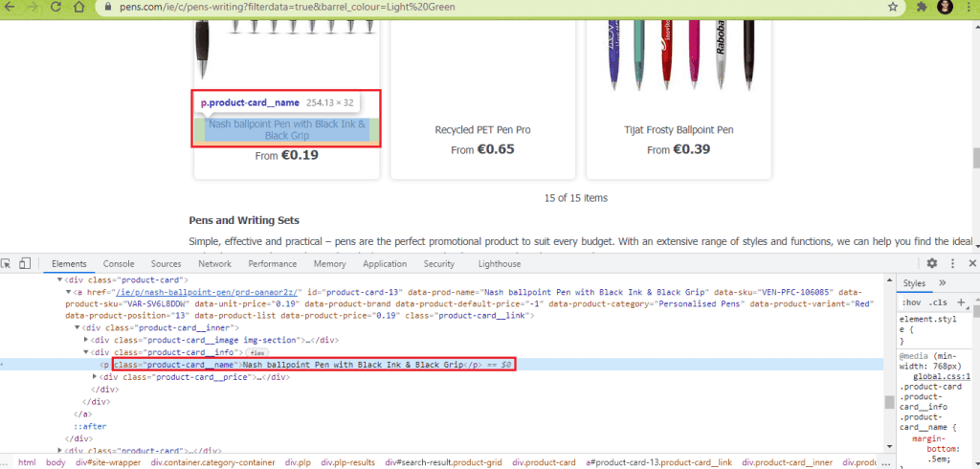The height and width of the screenshot is (469, 980).
Task: Open the Memory tab
Action: click(x=330, y=264)
